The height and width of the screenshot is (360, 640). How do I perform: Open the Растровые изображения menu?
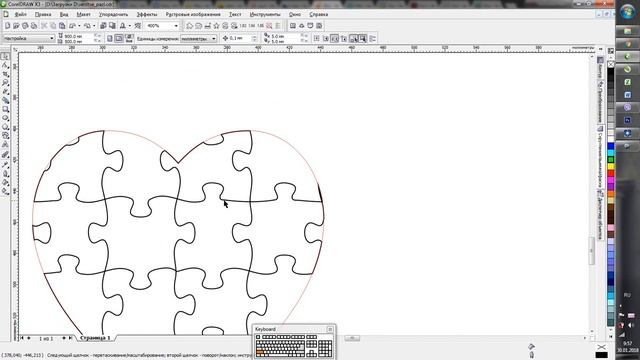point(193,14)
